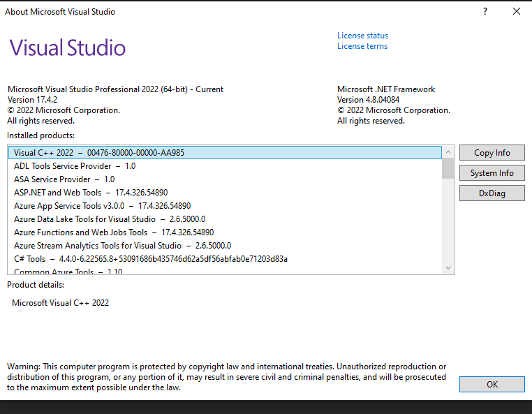Click the scroll up arrow of products list
Image resolution: width=532 pixels, height=414 pixels.
tap(448, 152)
